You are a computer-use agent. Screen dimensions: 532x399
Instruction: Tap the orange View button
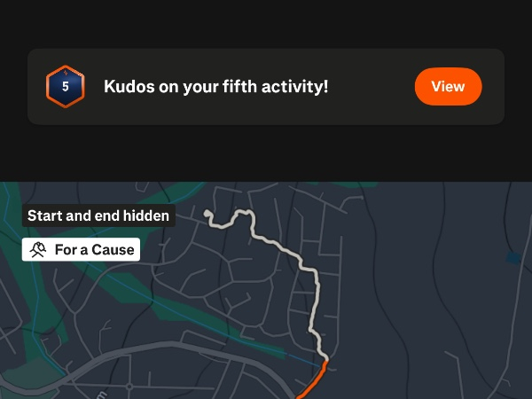[448, 86]
